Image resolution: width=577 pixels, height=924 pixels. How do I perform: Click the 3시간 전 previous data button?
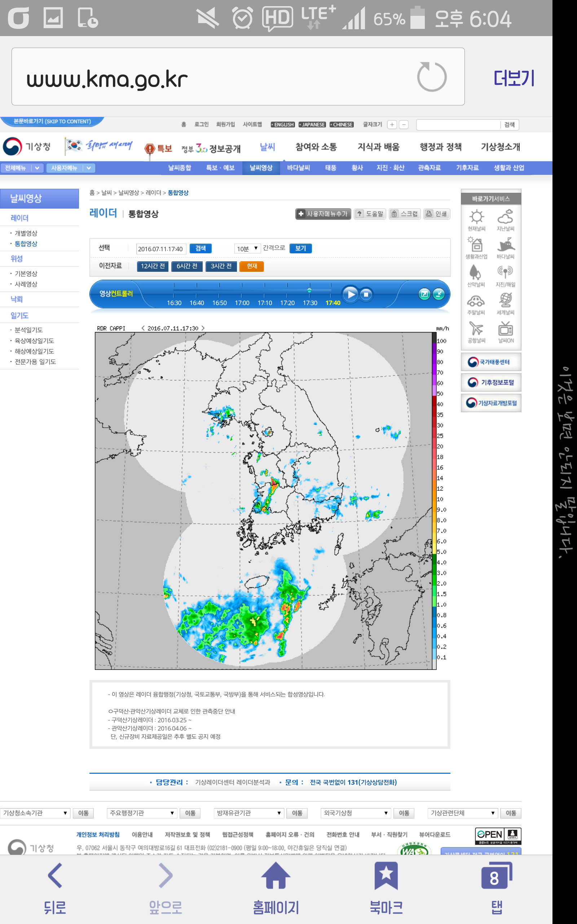pos(221,266)
